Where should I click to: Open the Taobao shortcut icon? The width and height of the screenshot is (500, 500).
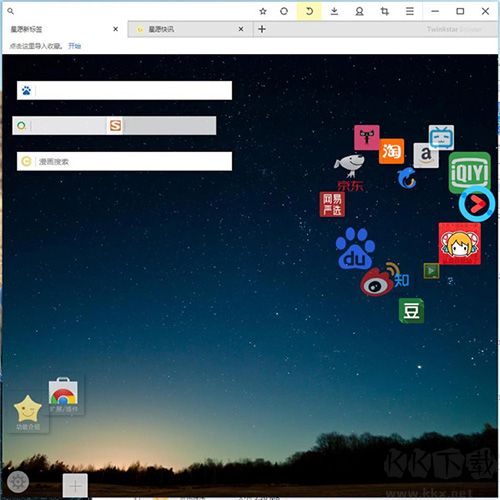[391, 151]
